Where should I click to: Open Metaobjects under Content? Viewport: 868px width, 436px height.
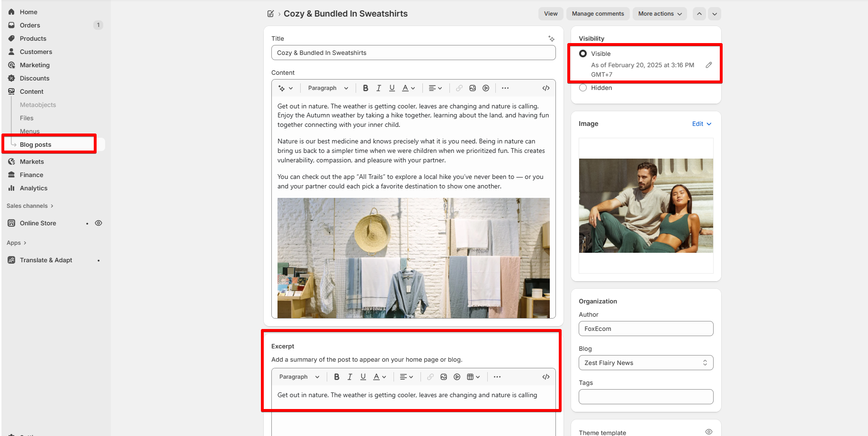click(38, 105)
